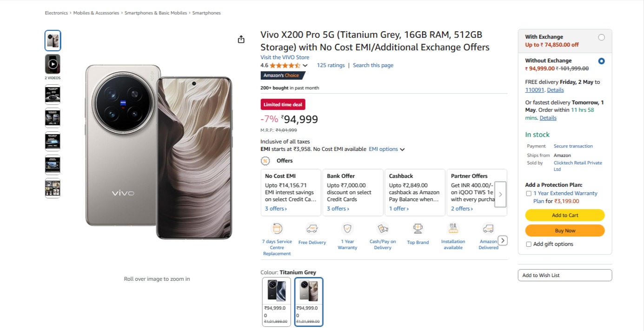Click the Buy Now button
The height and width of the screenshot is (331, 644).
click(x=565, y=230)
